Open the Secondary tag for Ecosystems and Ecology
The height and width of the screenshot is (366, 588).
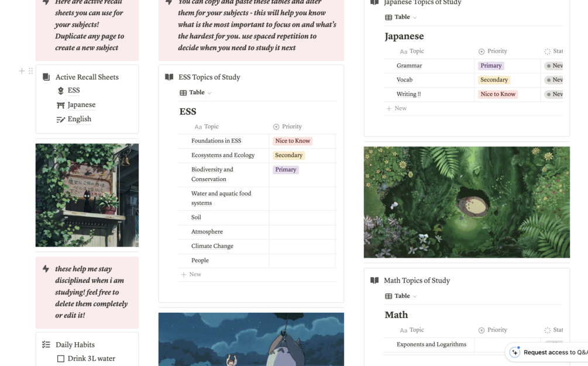289,155
